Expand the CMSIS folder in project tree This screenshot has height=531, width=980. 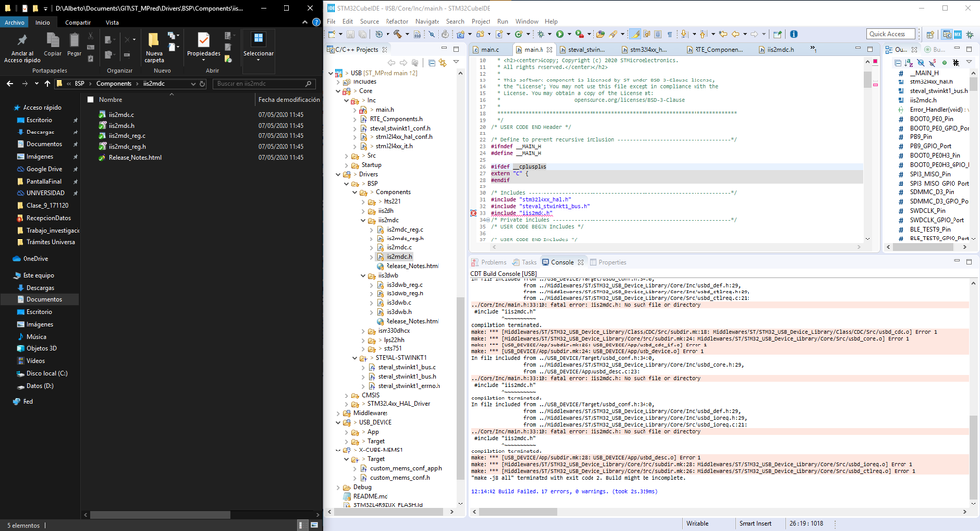pos(347,395)
